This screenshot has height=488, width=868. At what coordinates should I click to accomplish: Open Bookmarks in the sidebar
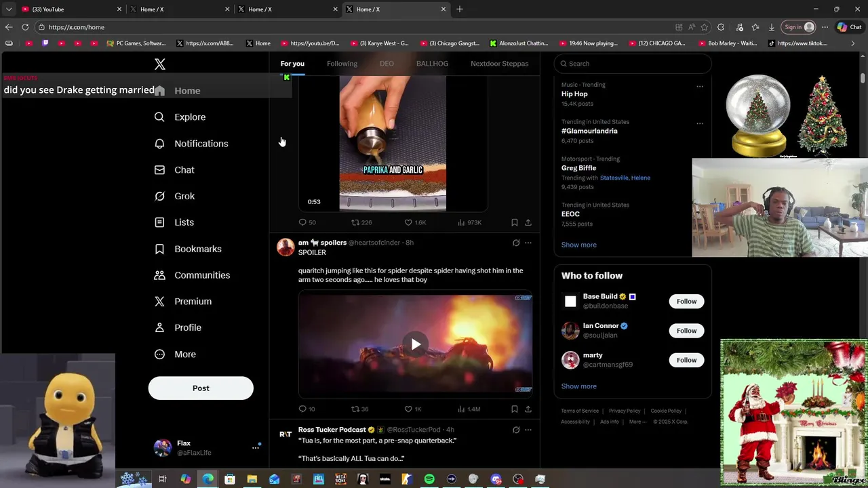(188, 249)
